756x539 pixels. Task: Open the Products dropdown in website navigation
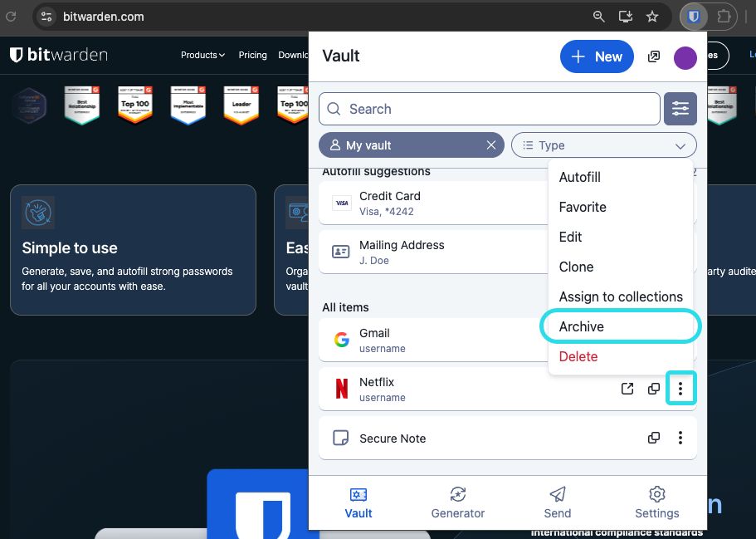(202, 55)
